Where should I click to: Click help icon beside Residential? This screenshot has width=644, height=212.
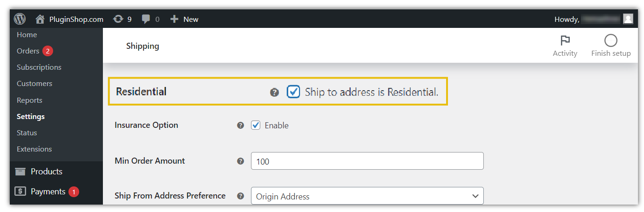pyautogui.click(x=274, y=92)
